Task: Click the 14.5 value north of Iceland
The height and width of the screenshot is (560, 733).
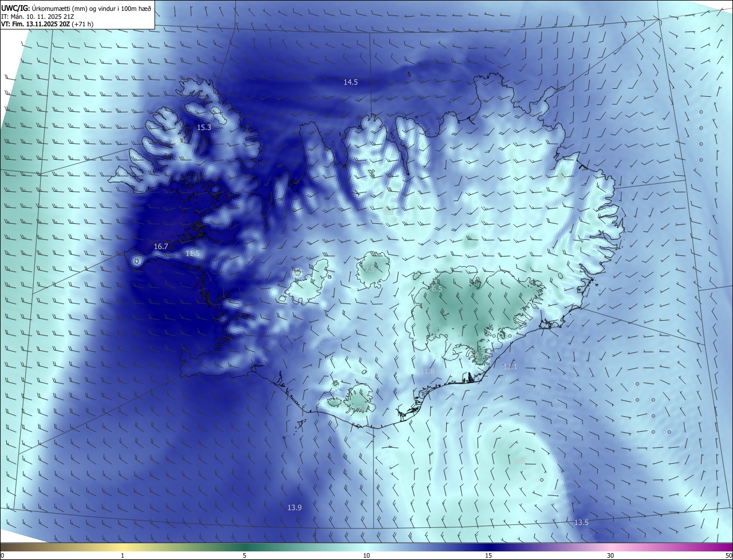Action: 350,82
